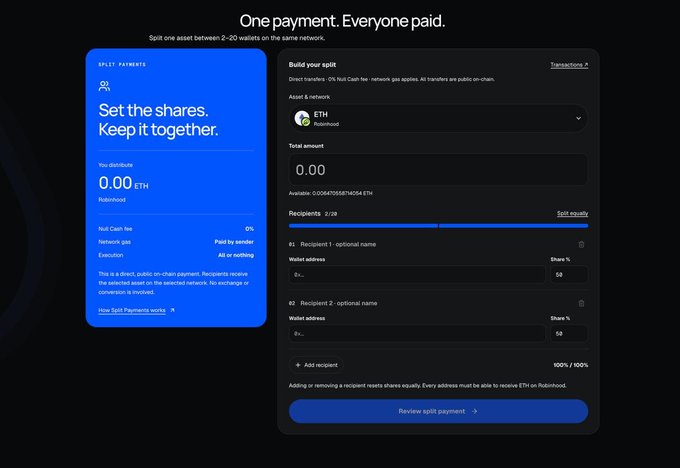Viewport: 680px width, 468px height.
Task: Click the 'Build your split' heading
Action: pyautogui.click(x=312, y=65)
